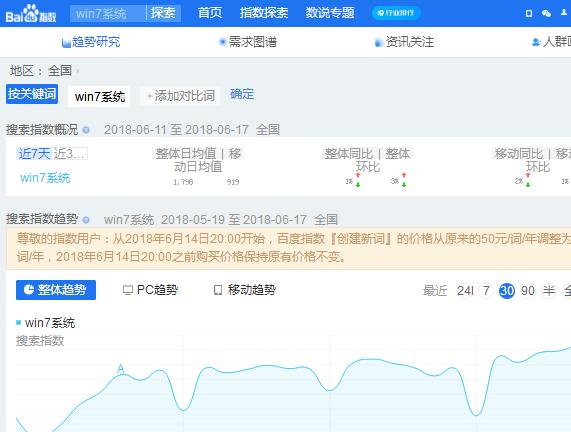This screenshot has width=571, height=432.
Task: Click the 整体日均值 value 1,798
Action: pos(183,182)
